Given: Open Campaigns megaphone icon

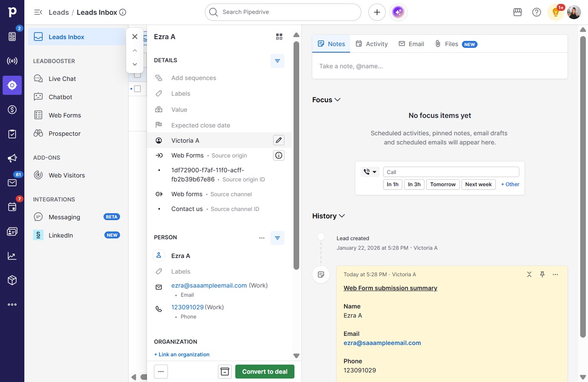Looking at the screenshot, I should (12, 158).
